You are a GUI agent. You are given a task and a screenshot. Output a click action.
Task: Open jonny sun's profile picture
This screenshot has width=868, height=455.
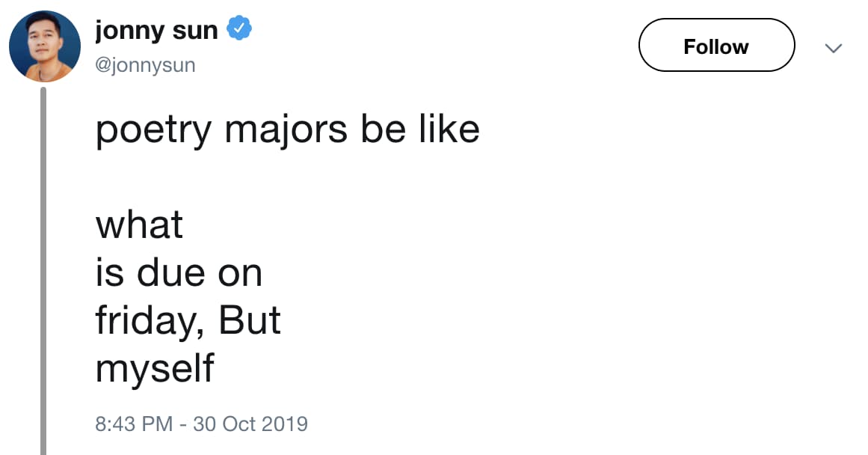(x=45, y=46)
